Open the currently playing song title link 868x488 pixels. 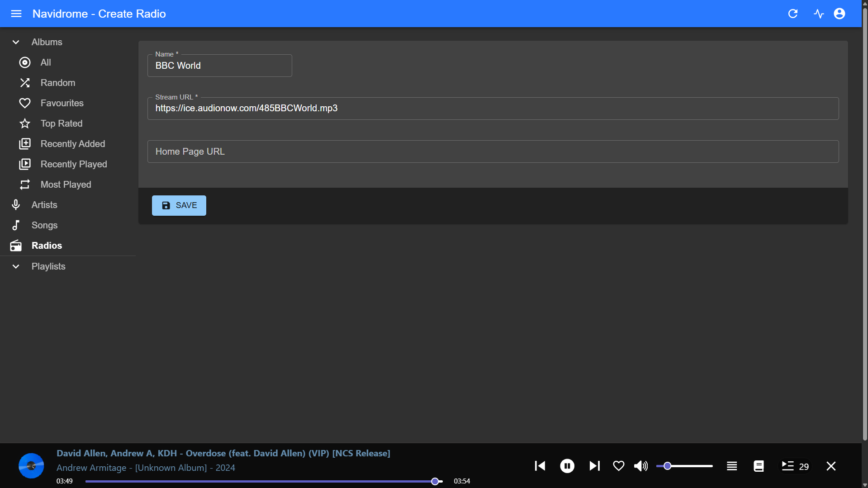click(x=223, y=453)
